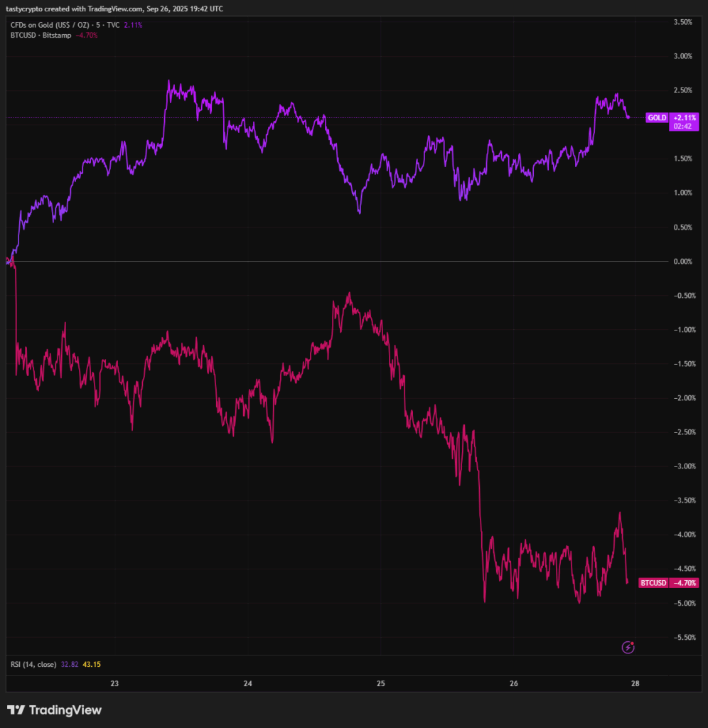Click the 02:42 countdown under GOLD tag

(x=683, y=127)
